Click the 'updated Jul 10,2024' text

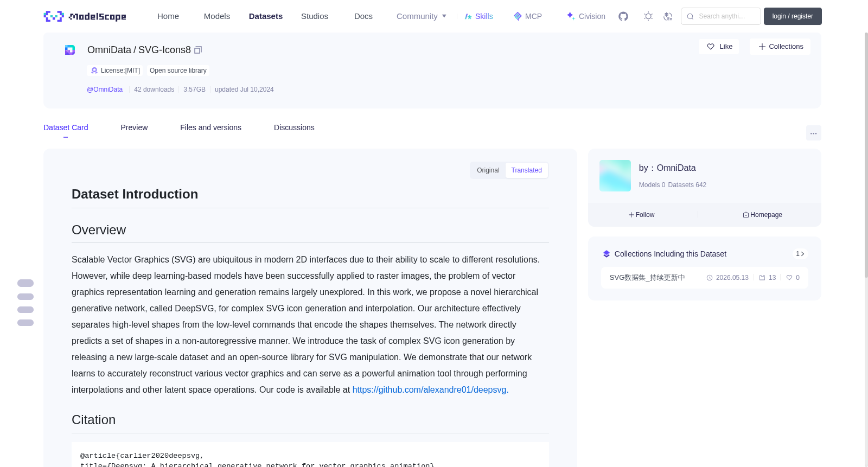pyautogui.click(x=244, y=89)
